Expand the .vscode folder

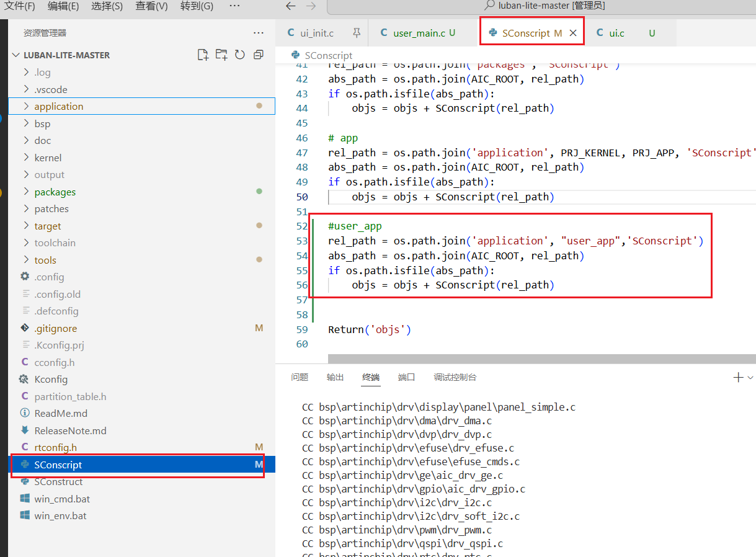pos(141,89)
